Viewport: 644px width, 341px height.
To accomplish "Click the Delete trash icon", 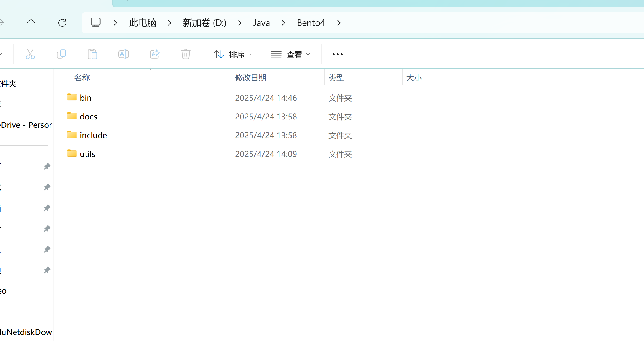I will pos(186,54).
